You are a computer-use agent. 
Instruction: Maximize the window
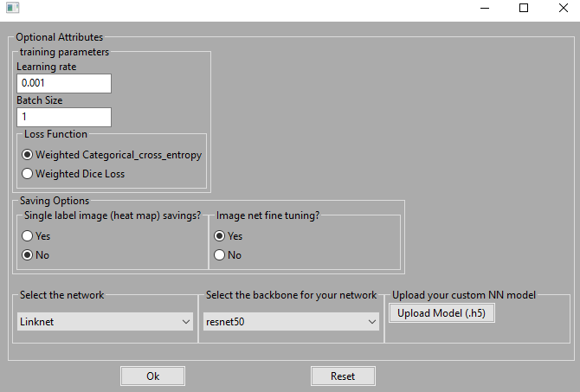[524, 8]
